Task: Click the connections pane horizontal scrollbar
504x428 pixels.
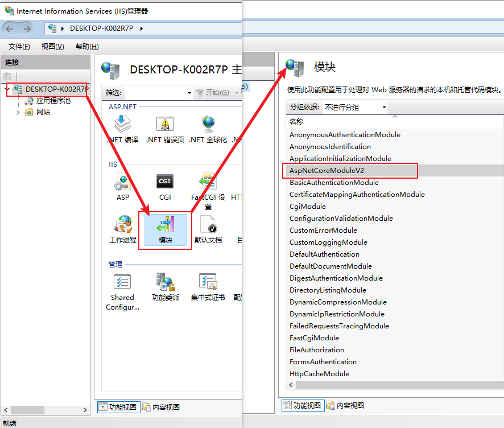Action: [28, 410]
